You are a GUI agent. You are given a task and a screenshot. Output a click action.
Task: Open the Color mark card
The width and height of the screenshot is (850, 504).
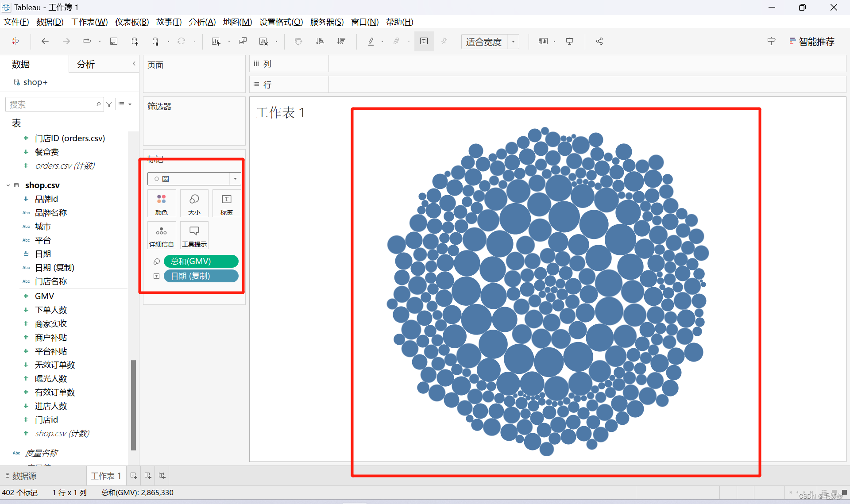tap(162, 204)
